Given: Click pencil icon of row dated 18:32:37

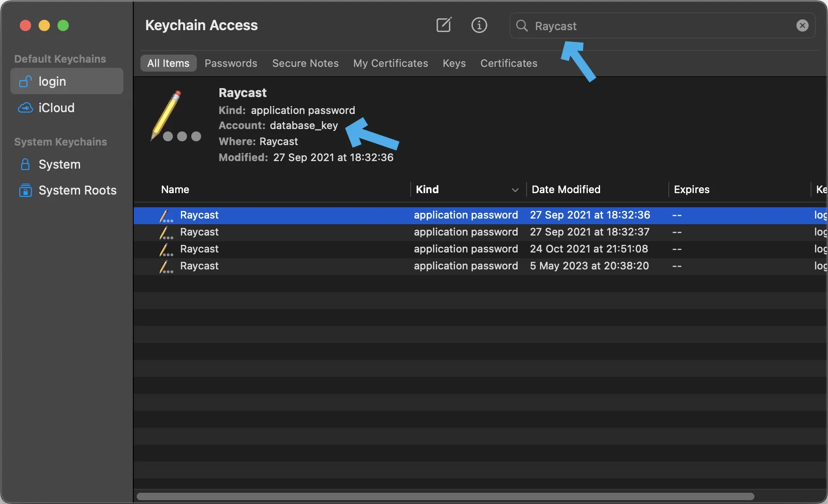Looking at the screenshot, I should [166, 232].
